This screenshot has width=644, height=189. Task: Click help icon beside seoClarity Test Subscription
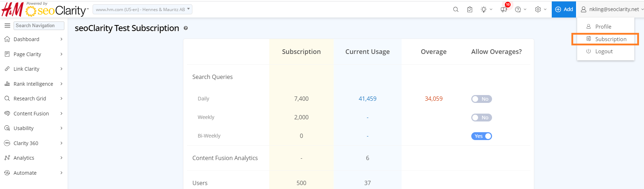pyautogui.click(x=186, y=28)
